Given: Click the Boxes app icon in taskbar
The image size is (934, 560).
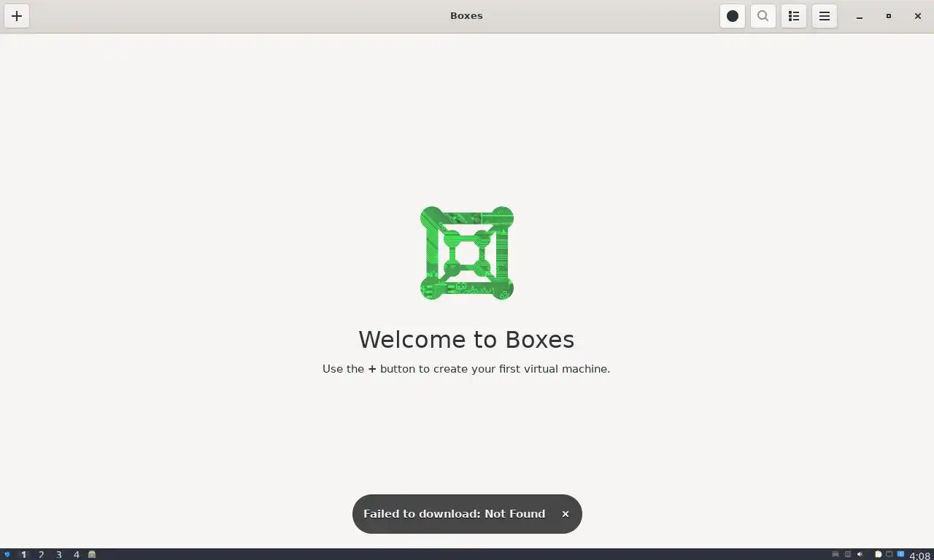Looking at the screenshot, I should 92,554.
